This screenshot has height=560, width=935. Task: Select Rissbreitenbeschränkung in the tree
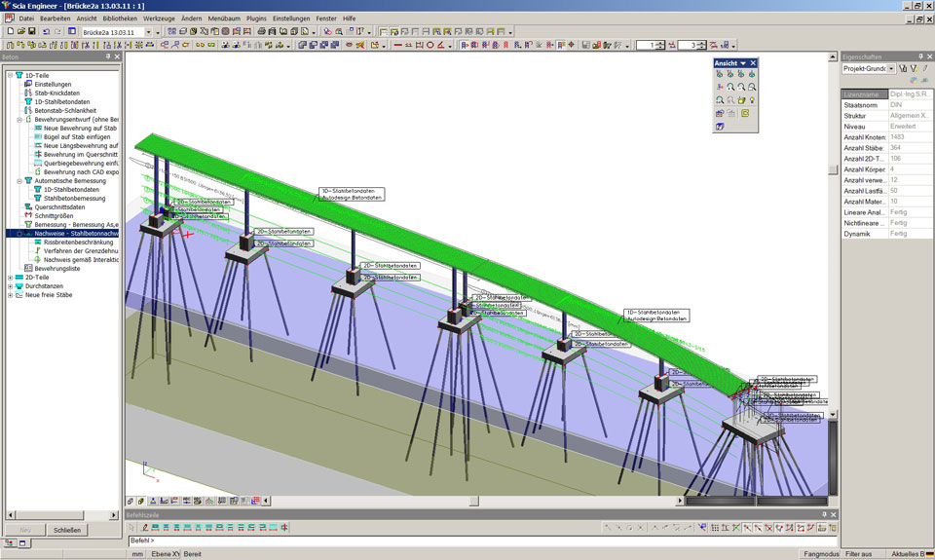pos(79,242)
